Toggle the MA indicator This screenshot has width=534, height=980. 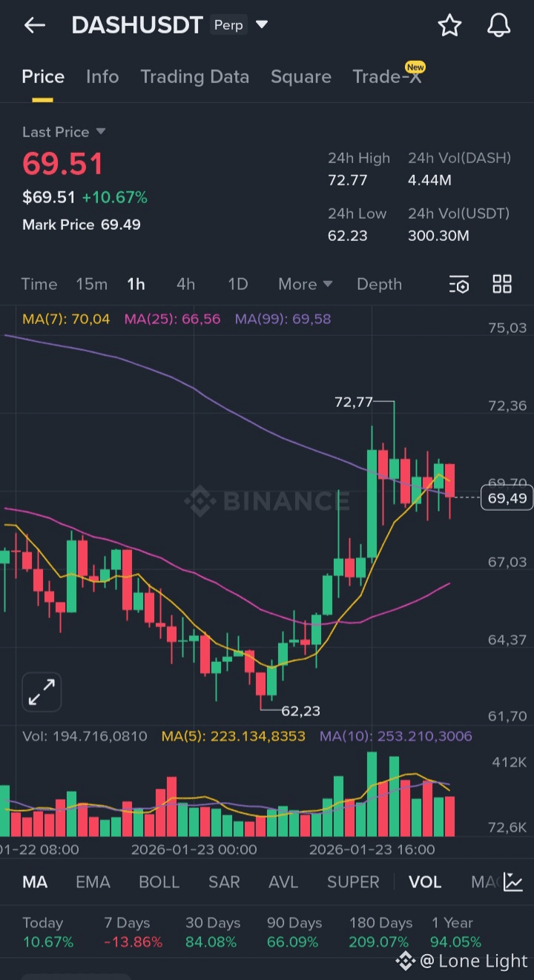[35, 881]
